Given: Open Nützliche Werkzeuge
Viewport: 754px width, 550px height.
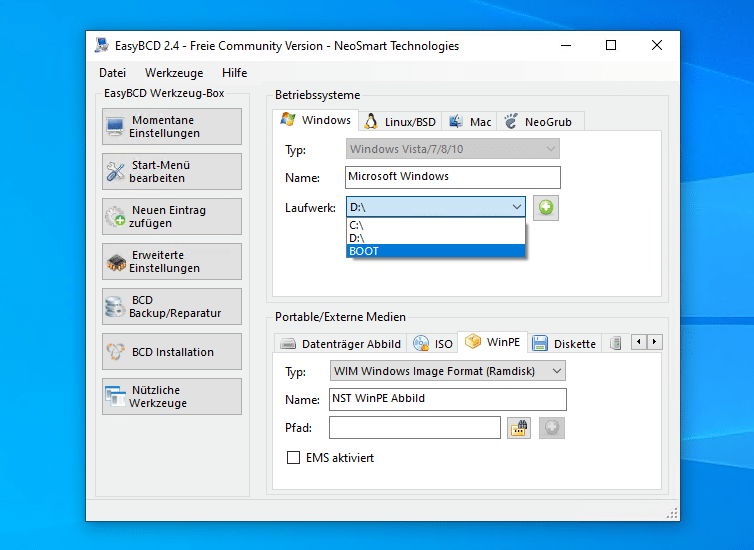Looking at the screenshot, I should (x=172, y=397).
